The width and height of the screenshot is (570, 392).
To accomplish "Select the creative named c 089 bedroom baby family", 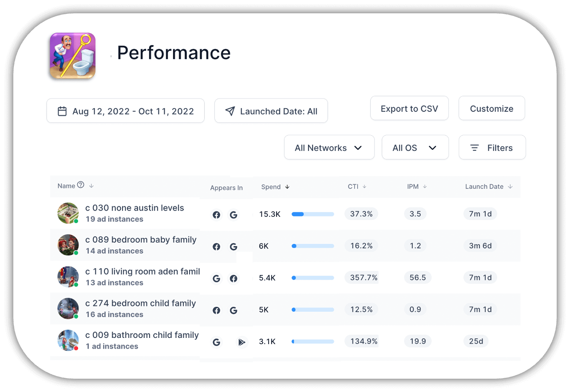I will point(141,239).
